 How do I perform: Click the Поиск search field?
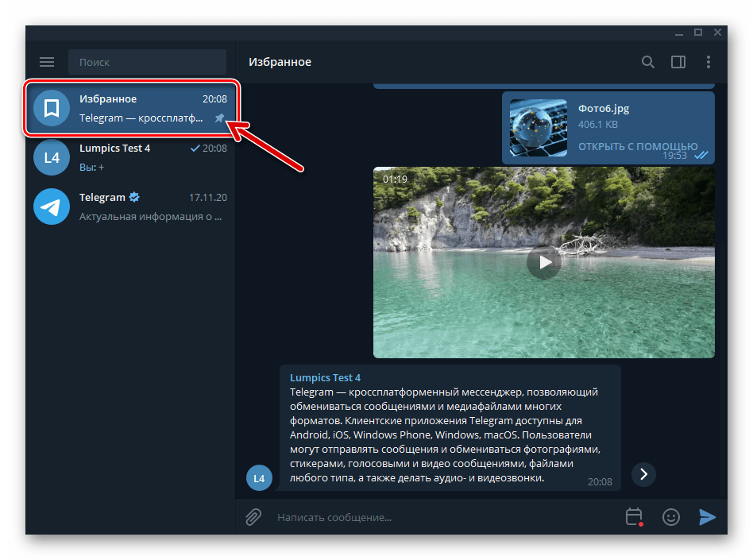(x=147, y=62)
